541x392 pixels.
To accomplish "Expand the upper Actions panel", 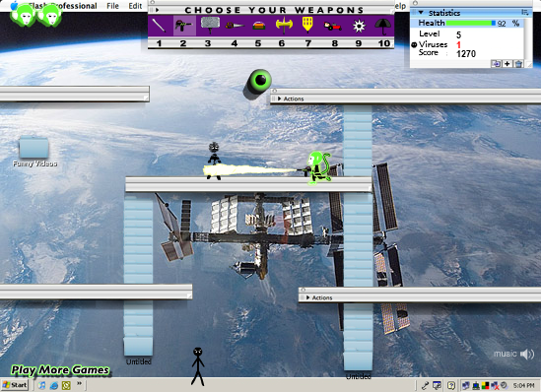I will [280, 98].
